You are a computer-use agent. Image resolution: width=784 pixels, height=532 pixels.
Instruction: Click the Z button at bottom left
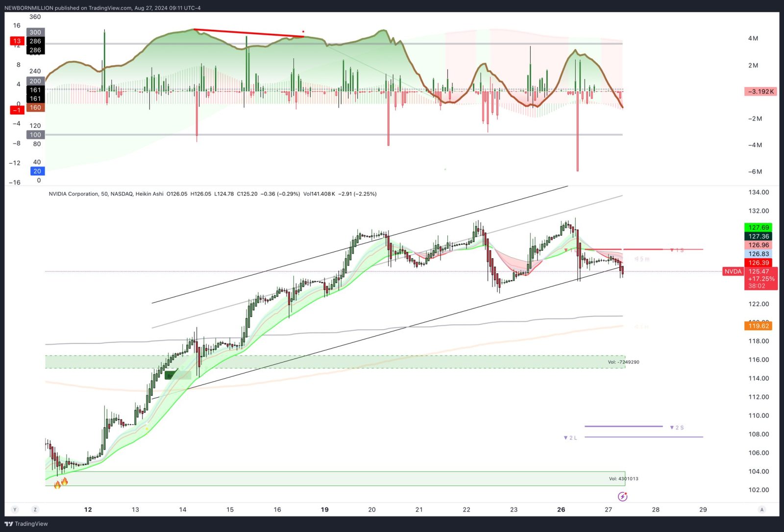pos(35,509)
